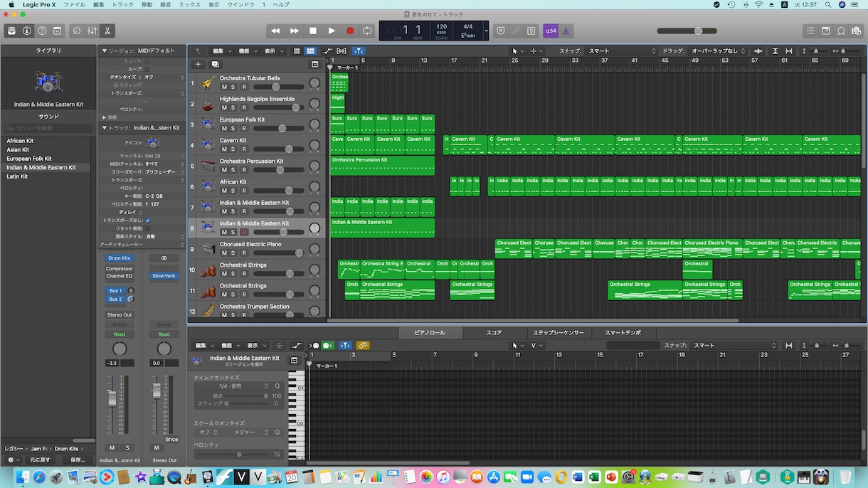The image size is (868, 488).
Task: Open the ドラッグ オーバーラップなし dropdown
Action: tap(719, 51)
